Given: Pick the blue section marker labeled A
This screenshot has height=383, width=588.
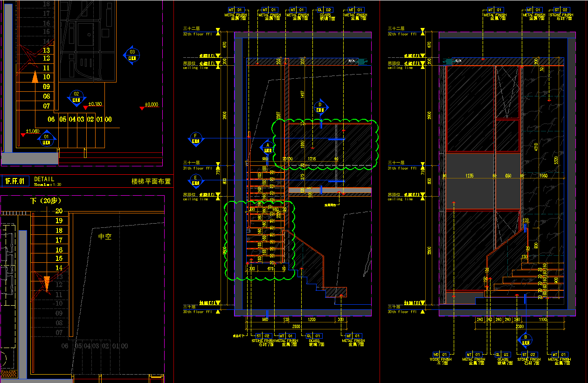Looking at the screenshot, I should click(267, 147).
